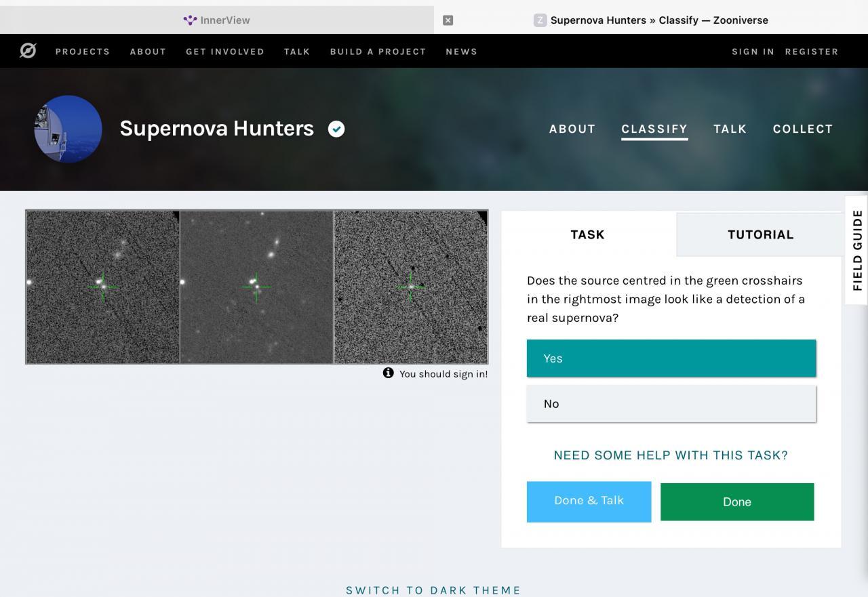Viewport: 868px width, 597px height.
Task: Click the middle reference image
Action: (257, 287)
